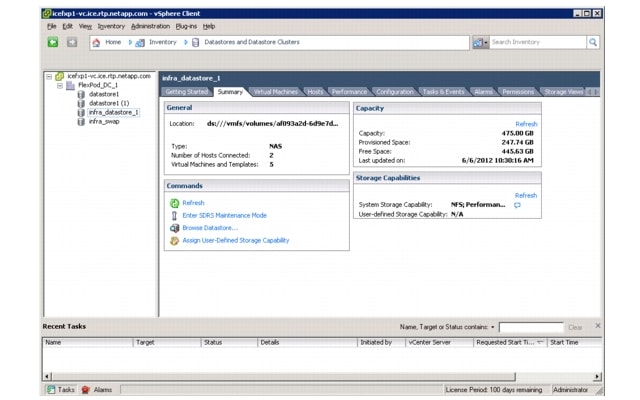Select datastore1 in the inventory tree

point(104,94)
